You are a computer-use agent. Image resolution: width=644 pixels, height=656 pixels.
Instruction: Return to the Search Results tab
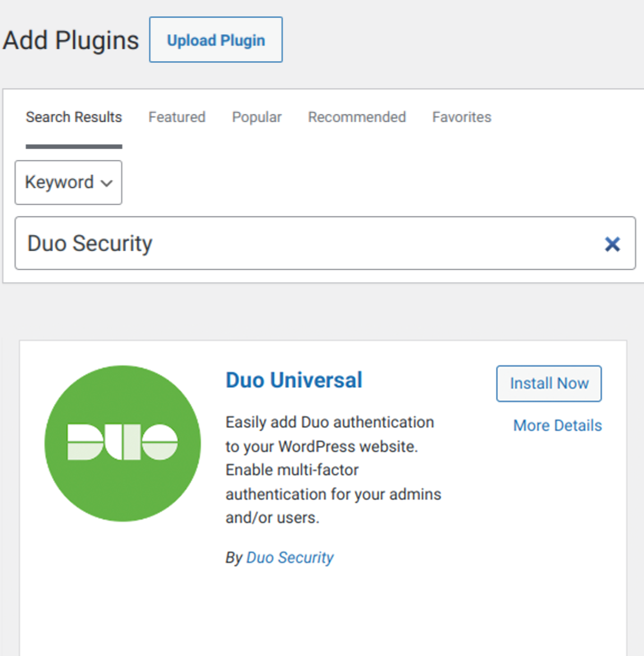(x=73, y=117)
